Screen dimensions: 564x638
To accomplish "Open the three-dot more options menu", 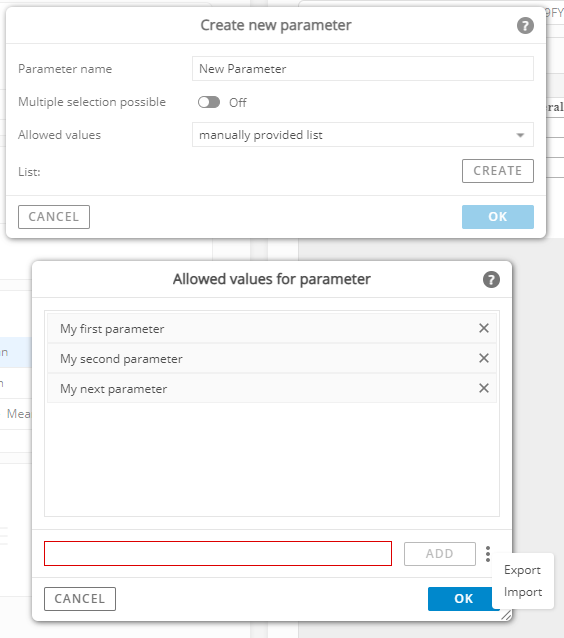I will click(x=487, y=554).
